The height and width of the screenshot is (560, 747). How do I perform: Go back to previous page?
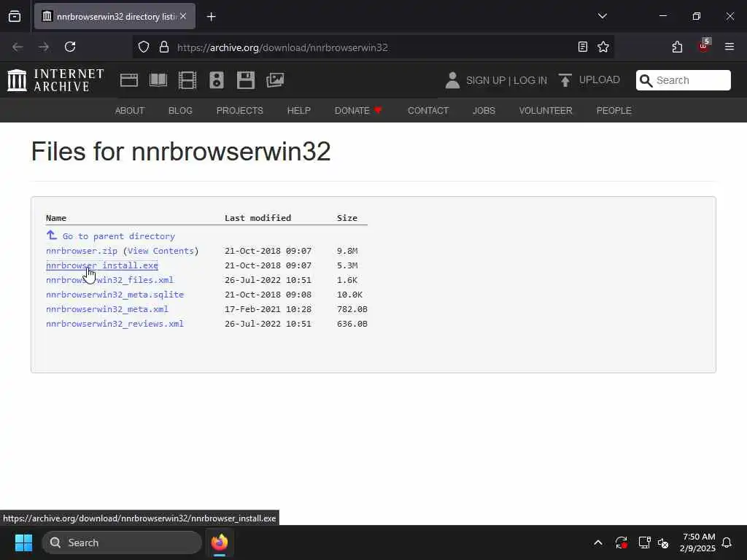(x=18, y=47)
